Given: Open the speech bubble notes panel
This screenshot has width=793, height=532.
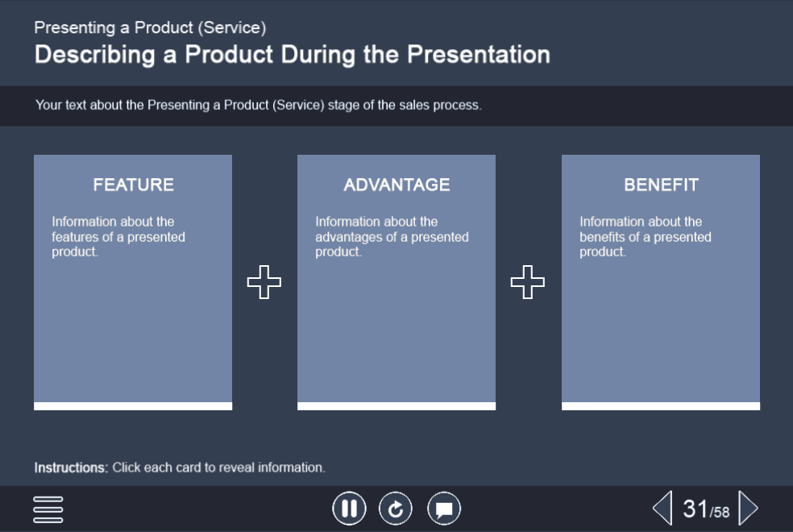Looking at the screenshot, I should coord(444,509).
